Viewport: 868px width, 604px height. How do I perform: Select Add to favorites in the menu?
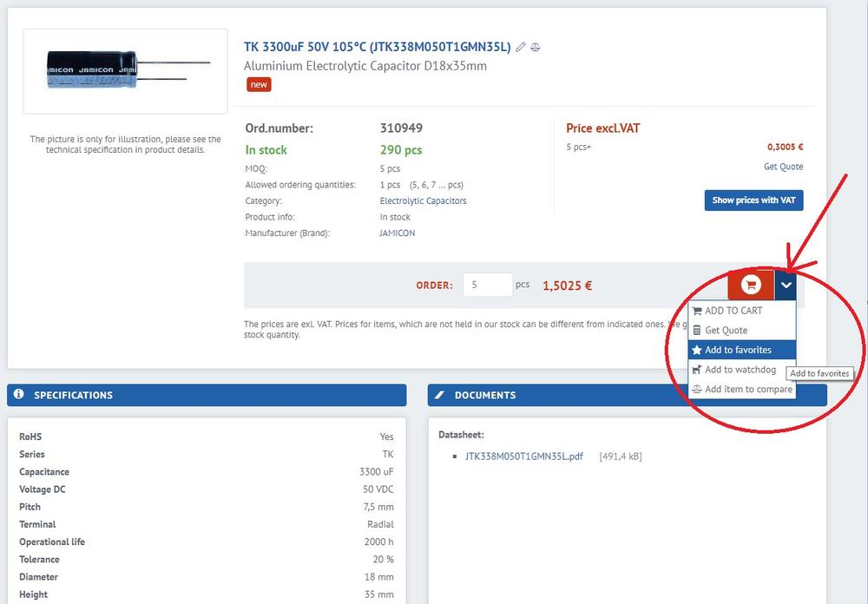click(x=742, y=350)
